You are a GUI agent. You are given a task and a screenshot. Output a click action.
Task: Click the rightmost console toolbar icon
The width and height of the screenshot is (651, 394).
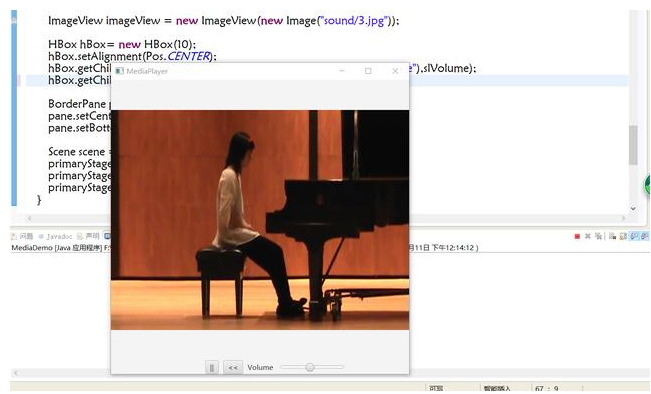pos(644,236)
